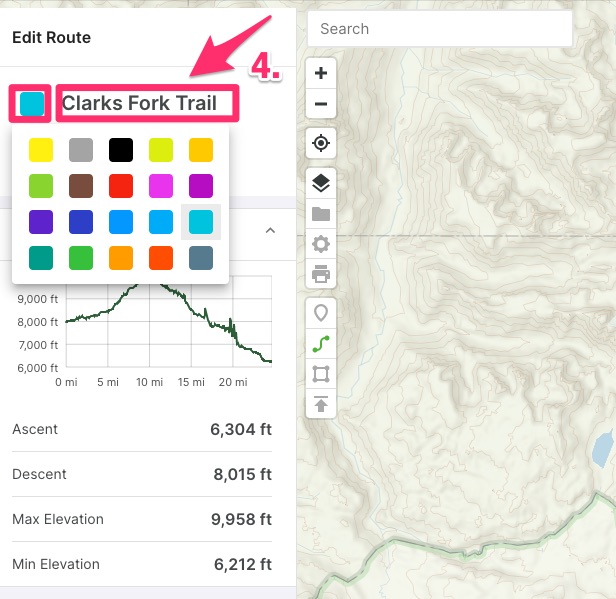Zoom in with the plus button
Viewport: 616px width, 599px height.
tap(321, 73)
